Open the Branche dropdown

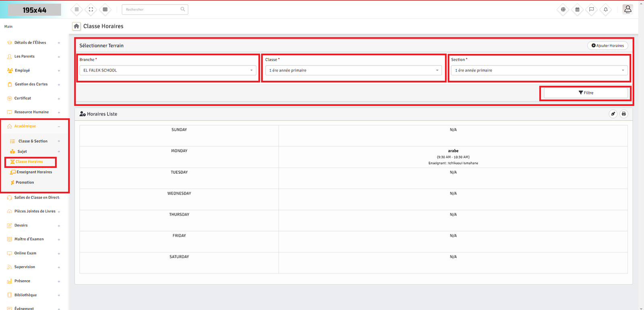tap(167, 70)
